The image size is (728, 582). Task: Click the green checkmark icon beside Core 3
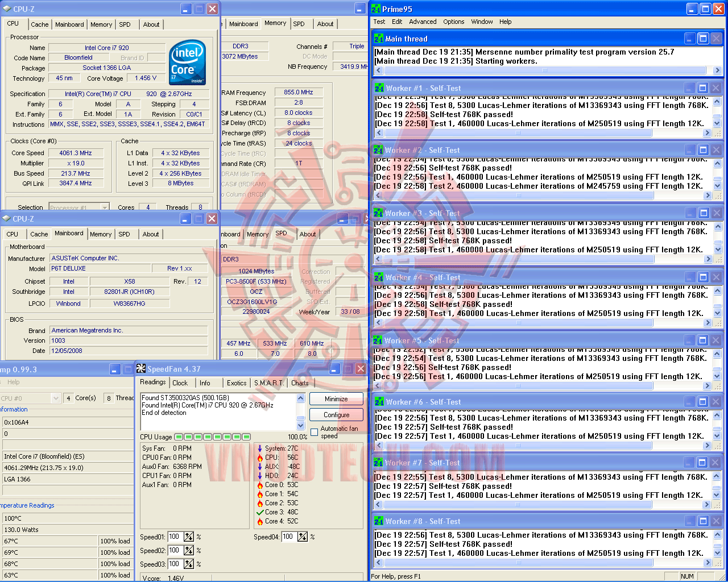(x=260, y=512)
